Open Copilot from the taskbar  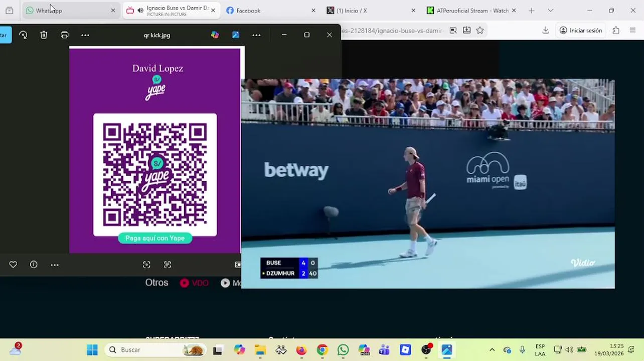(239, 350)
